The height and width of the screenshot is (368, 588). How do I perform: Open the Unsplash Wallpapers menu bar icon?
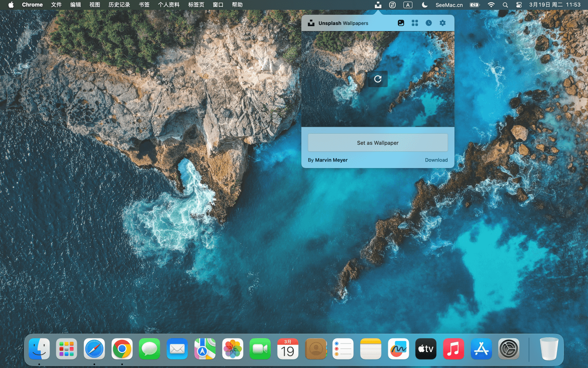pyautogui.click(x=378, y=5)
